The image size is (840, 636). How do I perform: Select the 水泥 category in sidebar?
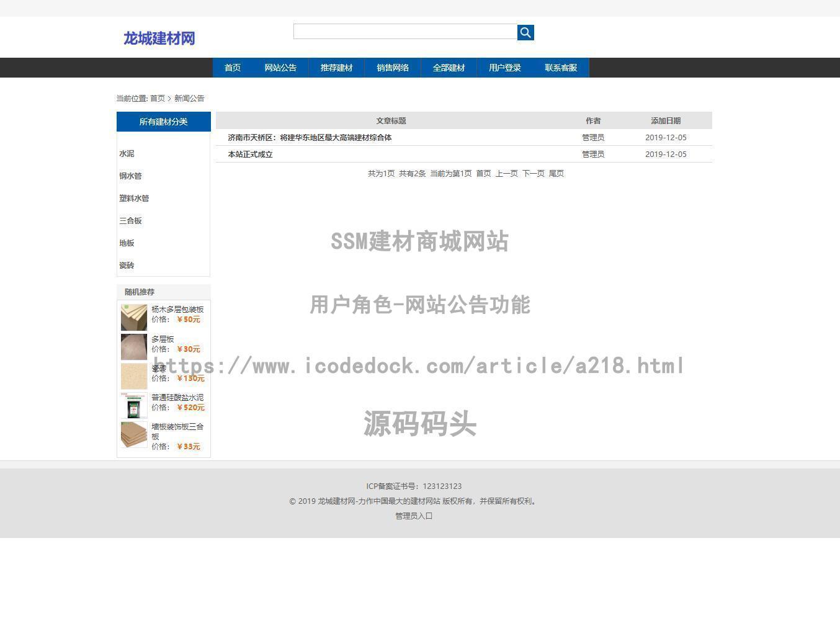point(127,153)
